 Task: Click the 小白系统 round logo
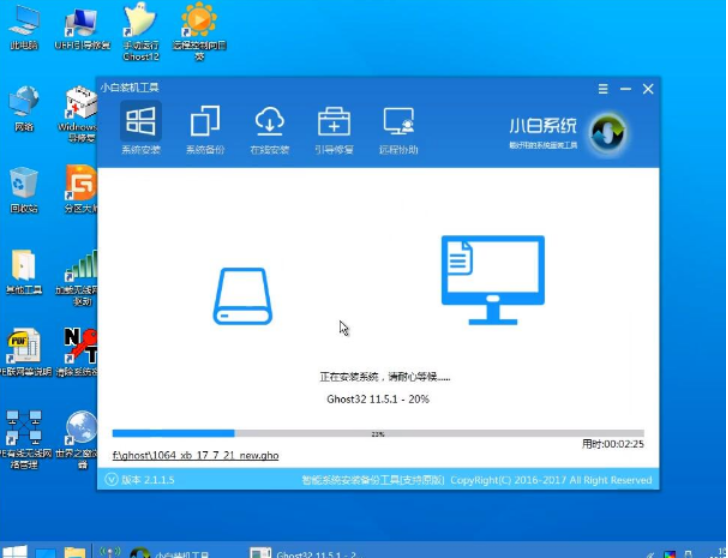608,134
